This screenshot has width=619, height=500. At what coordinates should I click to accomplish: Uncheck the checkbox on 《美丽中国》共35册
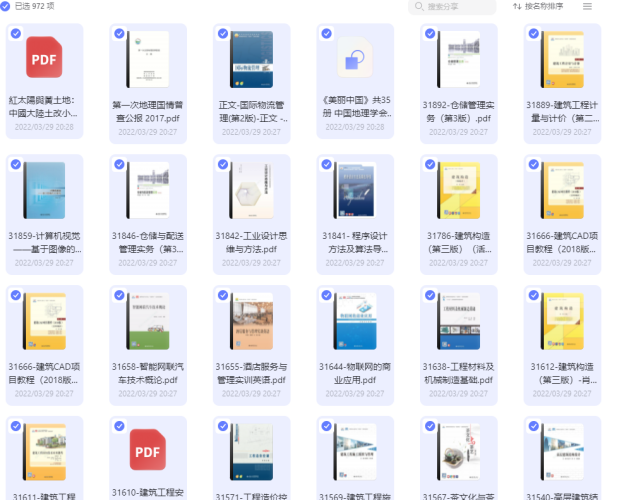click(326, 34)
